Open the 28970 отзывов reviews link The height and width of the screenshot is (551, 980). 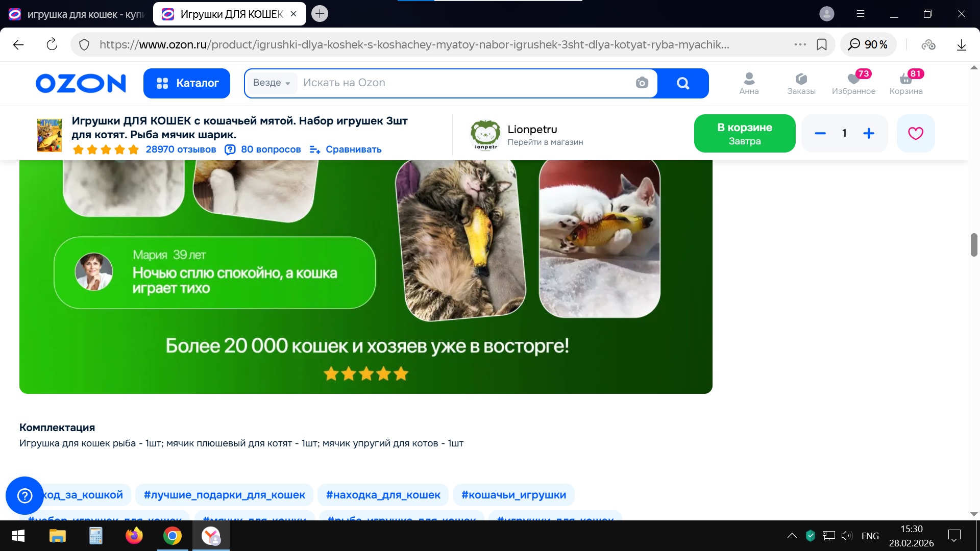click(181, 149)
